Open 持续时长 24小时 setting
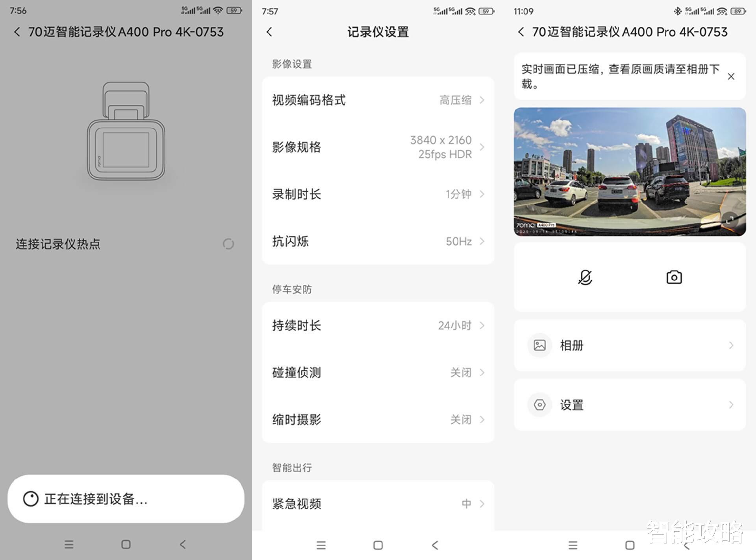756x560 pixels. tap(378, 325)
